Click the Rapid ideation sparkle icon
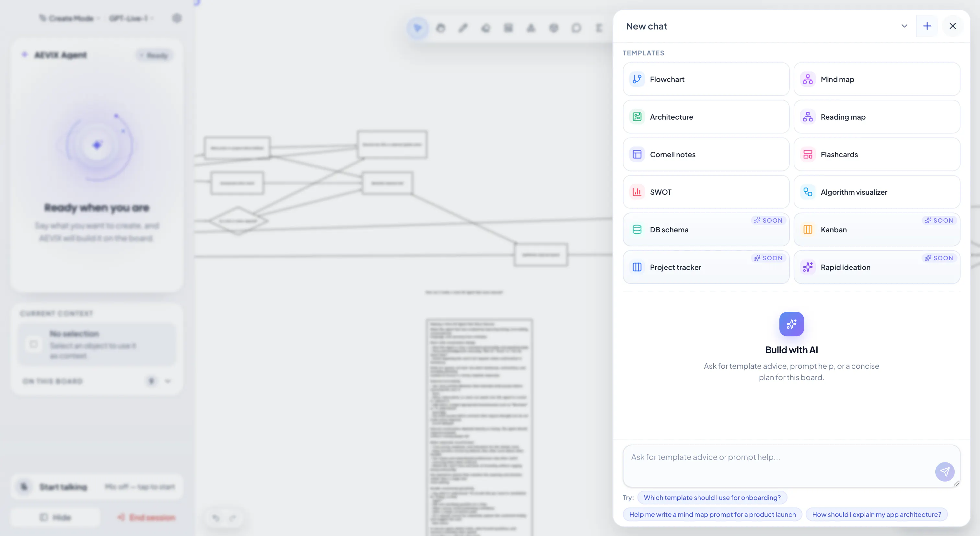980x536 pixels. [808, 267]
